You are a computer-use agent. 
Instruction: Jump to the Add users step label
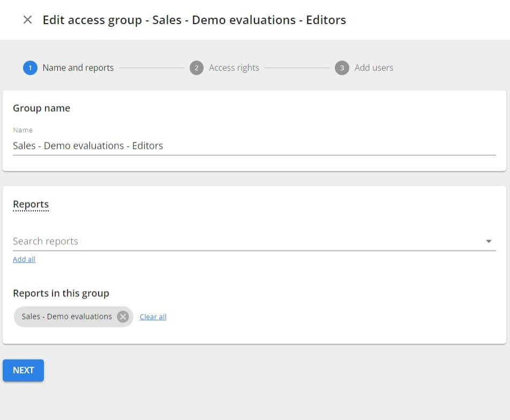coord(373,68)
